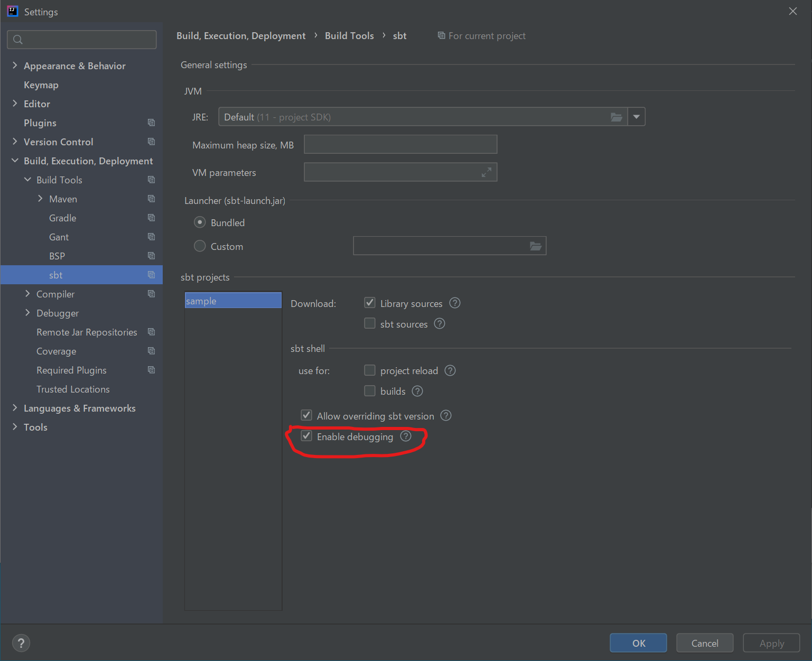Click the OK button
812x661 pixels.
639,643
